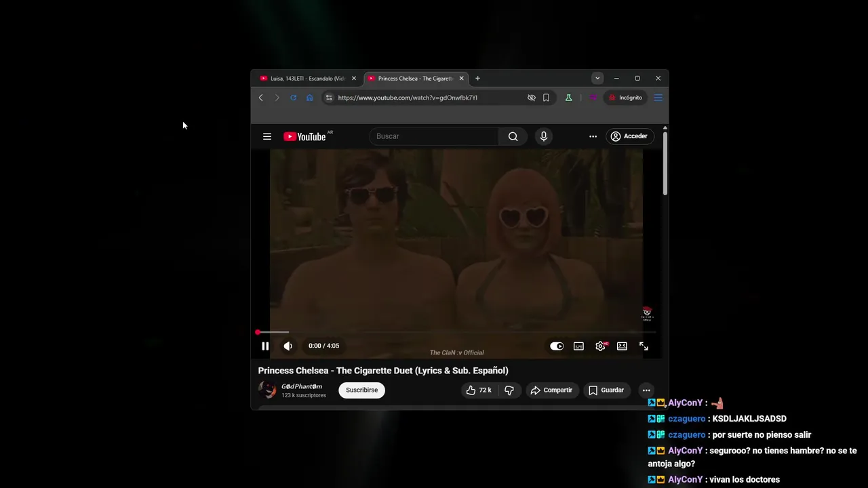Dislike the video with thumbs down
The width and height of the screenshot is (868, 488).
pos(509,390)
